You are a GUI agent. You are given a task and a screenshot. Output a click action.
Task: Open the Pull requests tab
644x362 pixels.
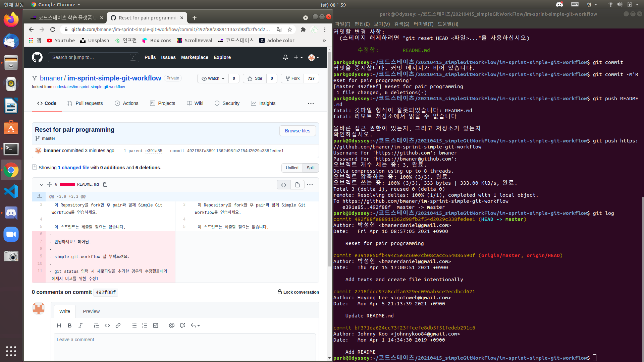(85, 103)
